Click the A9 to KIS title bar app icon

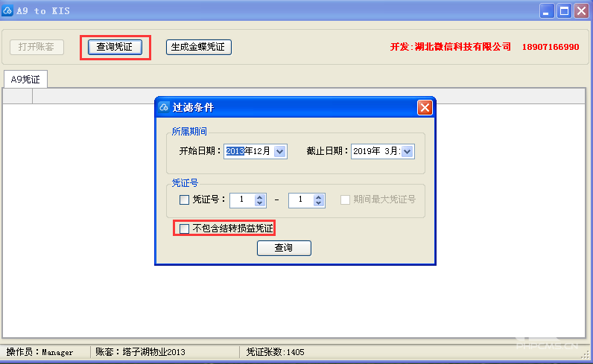coord(8,10)
